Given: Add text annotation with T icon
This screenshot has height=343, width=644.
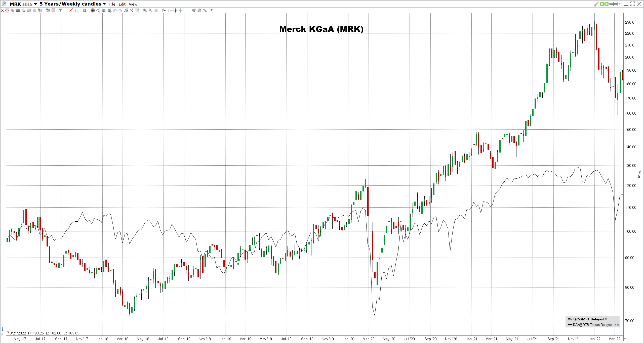Looking at the screenshot, I should click(104, 11).
